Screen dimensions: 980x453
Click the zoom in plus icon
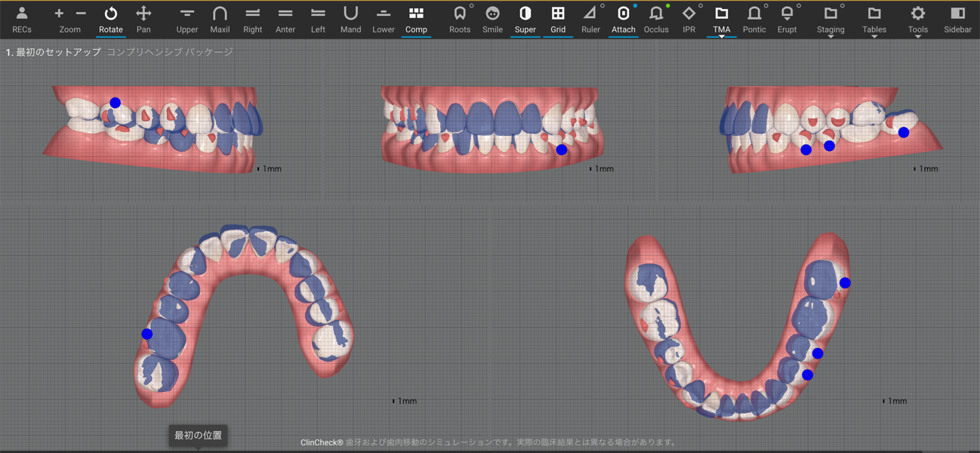(x=59, y=14)
